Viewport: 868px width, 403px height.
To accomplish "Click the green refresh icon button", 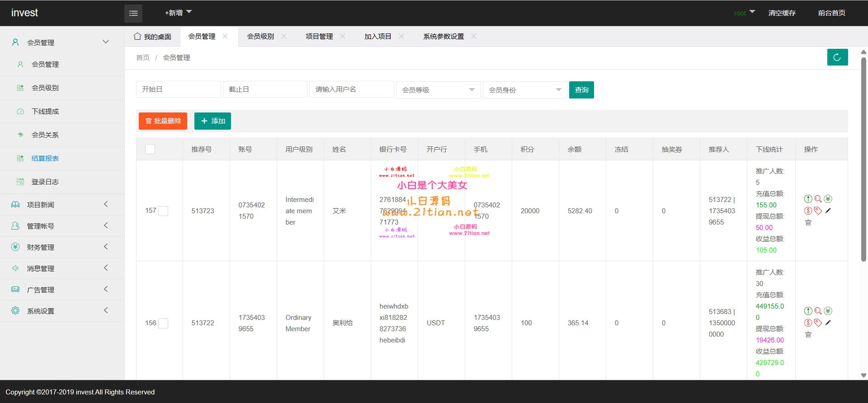I will (837, 57).
